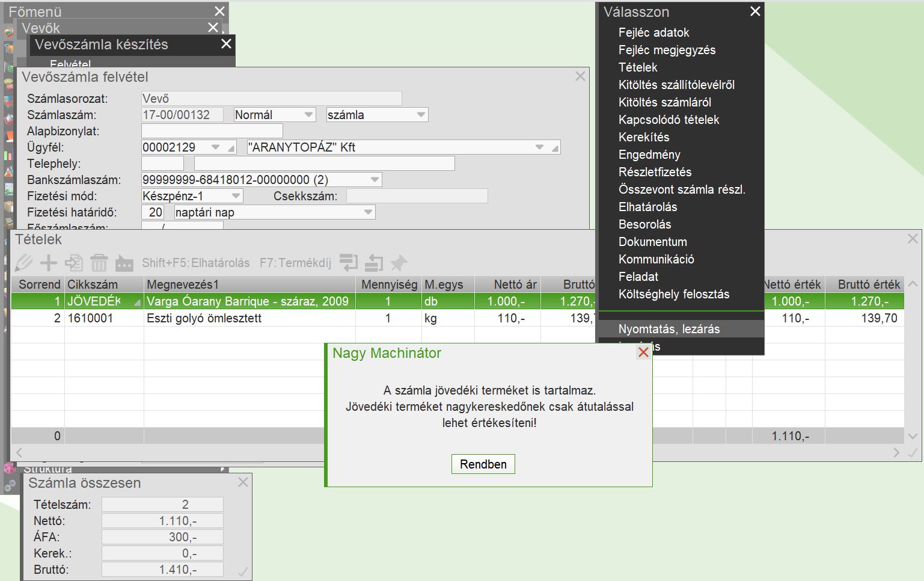Screen dimensions: 924x581
Task: Select Engedmény menu entry
Action: [649, 155]
